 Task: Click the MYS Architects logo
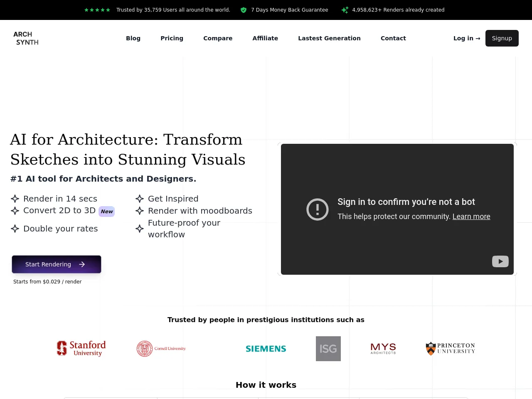point(383,349)
